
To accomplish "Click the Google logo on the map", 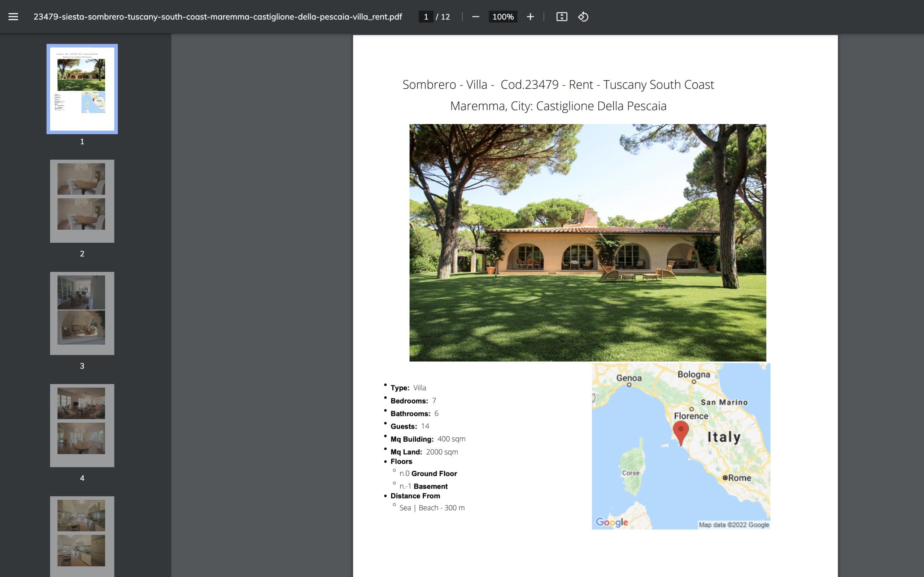I will click(x=611, y=523).
